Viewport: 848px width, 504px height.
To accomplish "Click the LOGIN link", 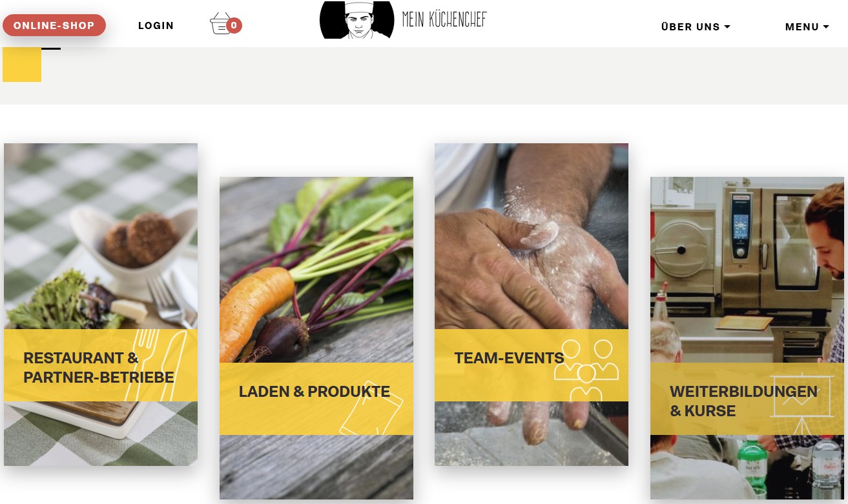I will click(x=156, y=26).
